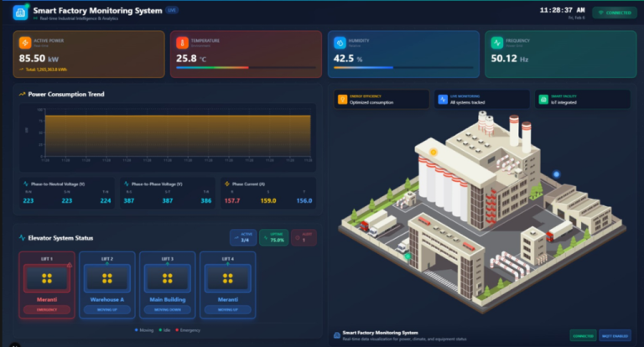Click the Energy Efficiency lightbulb icon
Image resolution: width=644 pixels, height=347 pixels.
pyautogui.click(x=342, y=100)
